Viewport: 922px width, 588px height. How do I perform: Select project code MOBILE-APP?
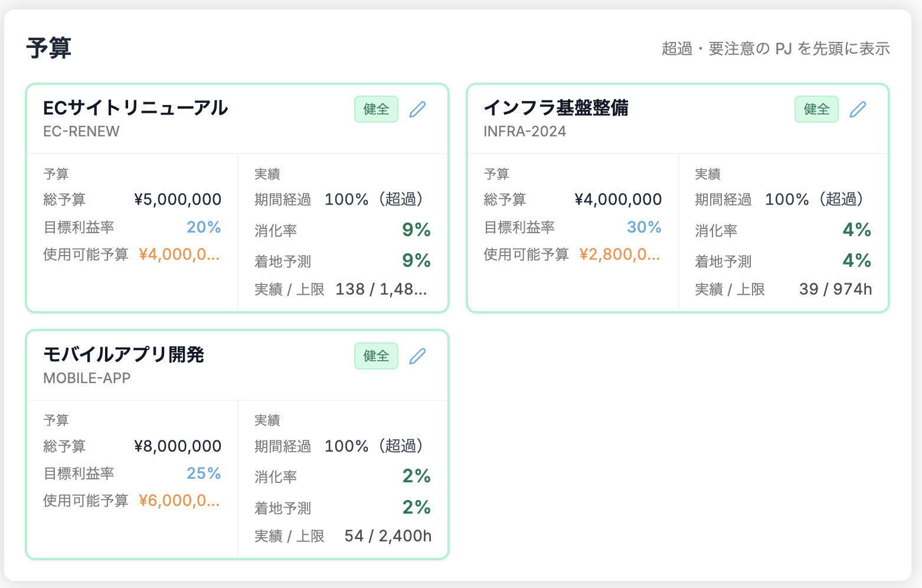(x=87, y=378)
